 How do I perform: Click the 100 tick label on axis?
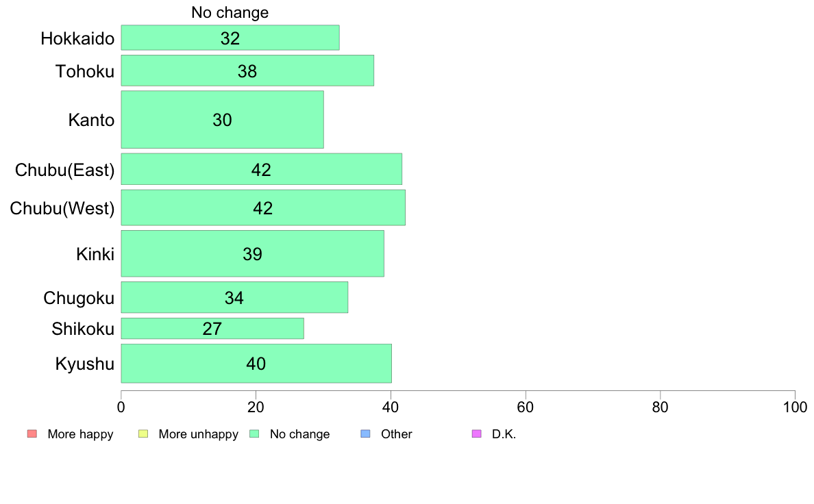pyautogui.click(x=795, y=407)
